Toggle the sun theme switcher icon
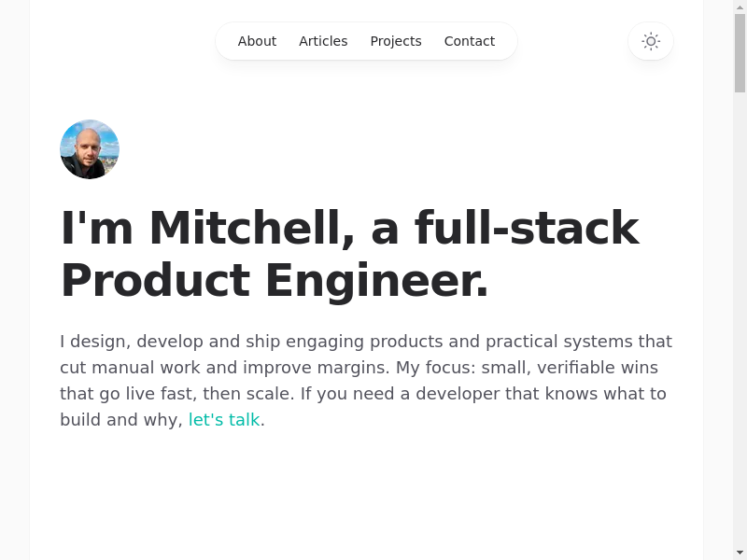 pyautogui.click(x=651, y=41)
